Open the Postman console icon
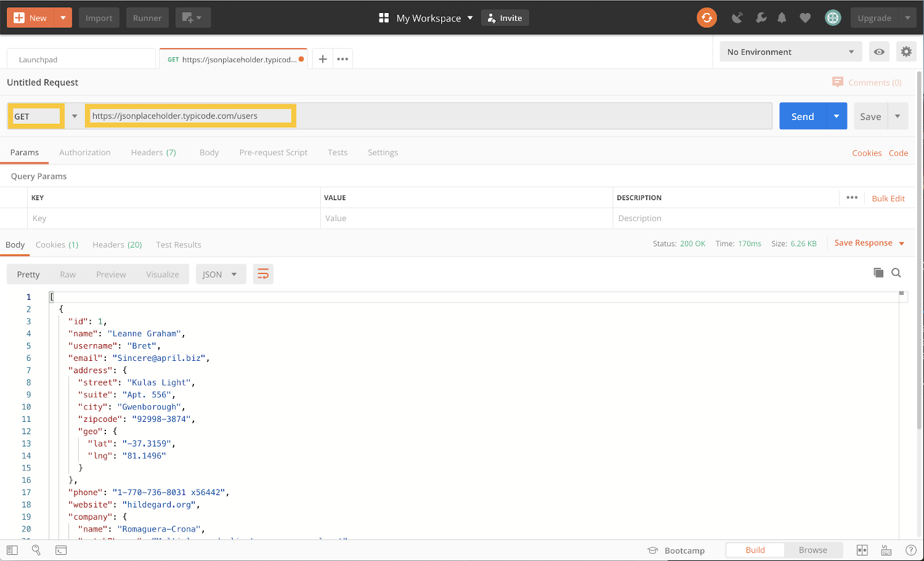 point(61,550)
